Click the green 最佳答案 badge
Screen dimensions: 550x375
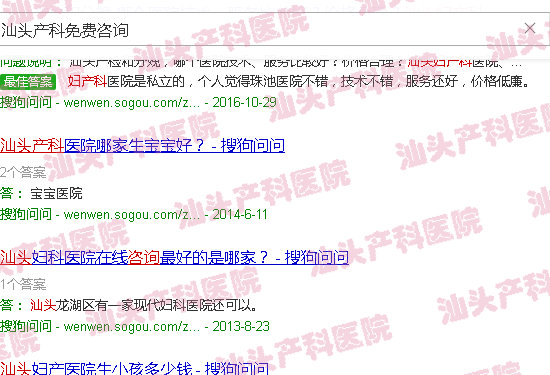point(28,82)
